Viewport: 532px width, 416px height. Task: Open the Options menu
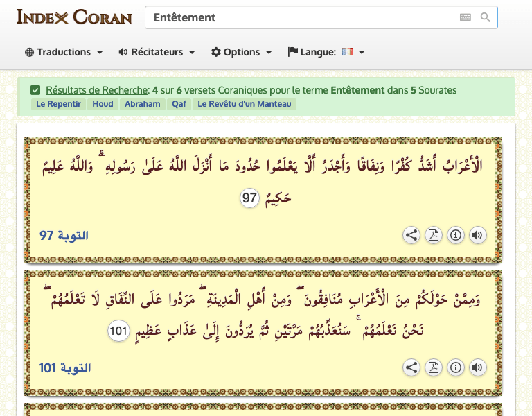[x=242, y=52]
